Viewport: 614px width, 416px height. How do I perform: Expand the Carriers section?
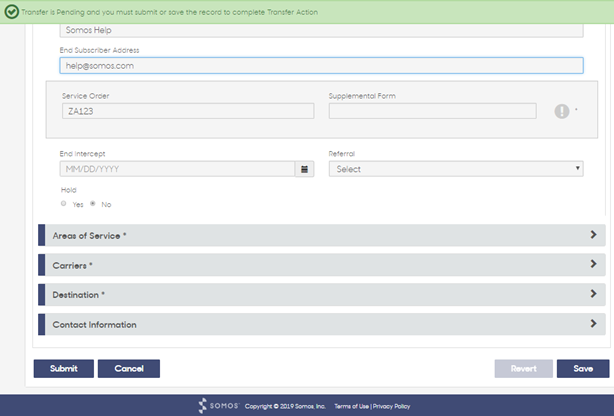322,265
